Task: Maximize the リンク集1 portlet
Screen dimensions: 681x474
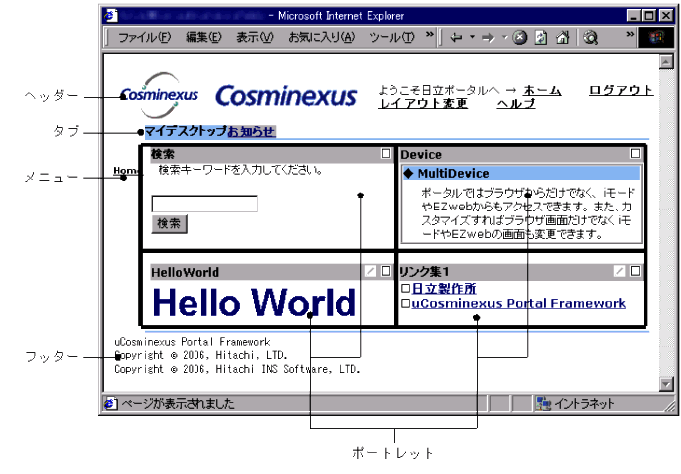Action: [635, 272]
